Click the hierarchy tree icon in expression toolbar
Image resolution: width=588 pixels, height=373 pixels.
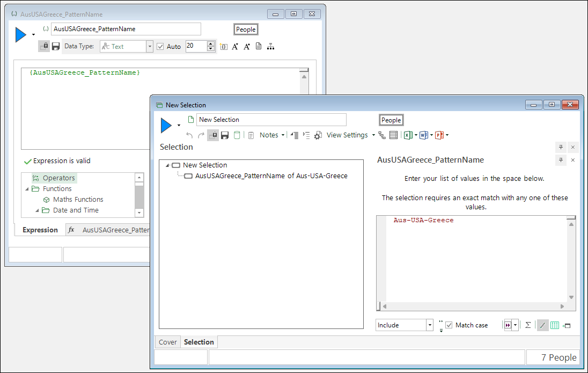tap(270, 47)
